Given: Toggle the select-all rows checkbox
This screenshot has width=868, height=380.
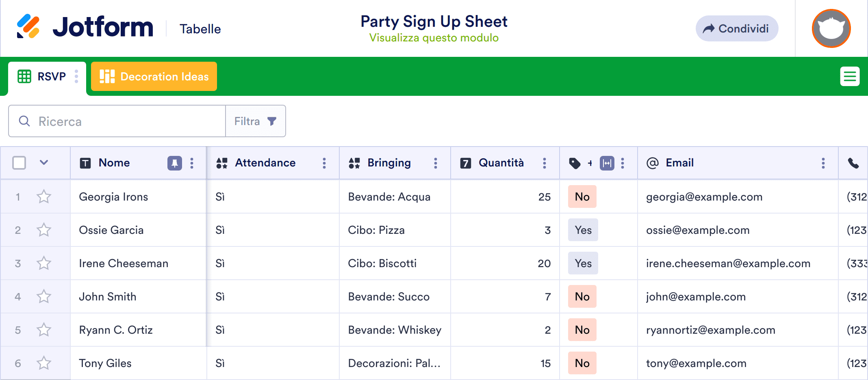Looking at the screenshot, I should coord(19,163).
